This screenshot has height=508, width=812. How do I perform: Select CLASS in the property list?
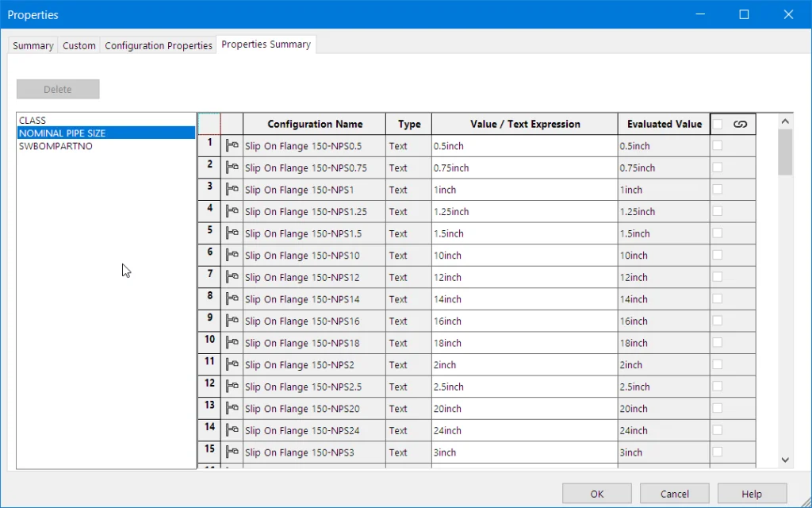(33, 121)
